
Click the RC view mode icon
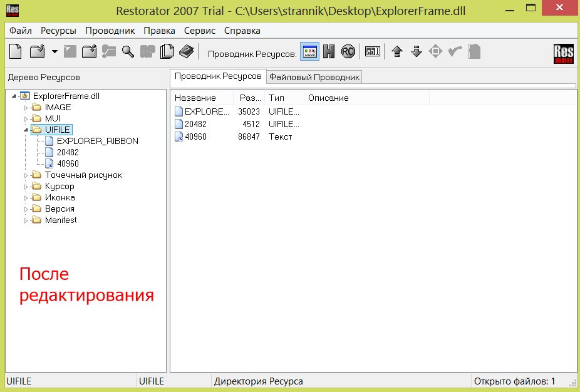348,52
